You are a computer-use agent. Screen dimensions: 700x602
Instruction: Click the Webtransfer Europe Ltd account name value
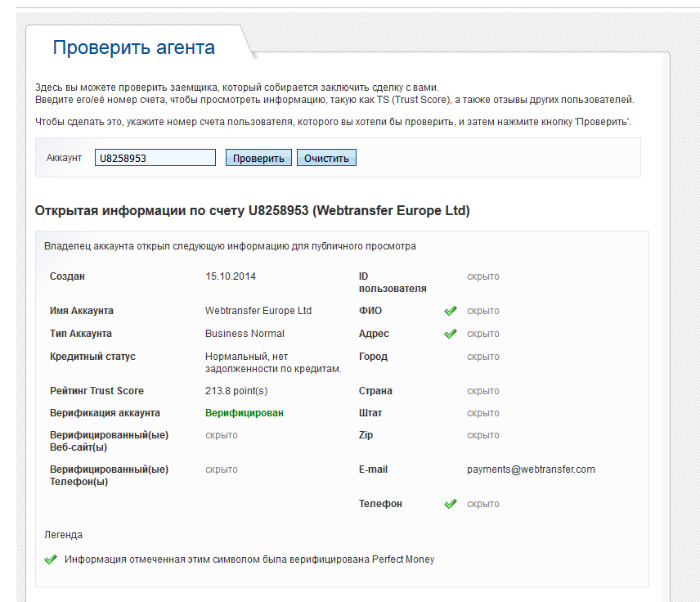[258, 311]
